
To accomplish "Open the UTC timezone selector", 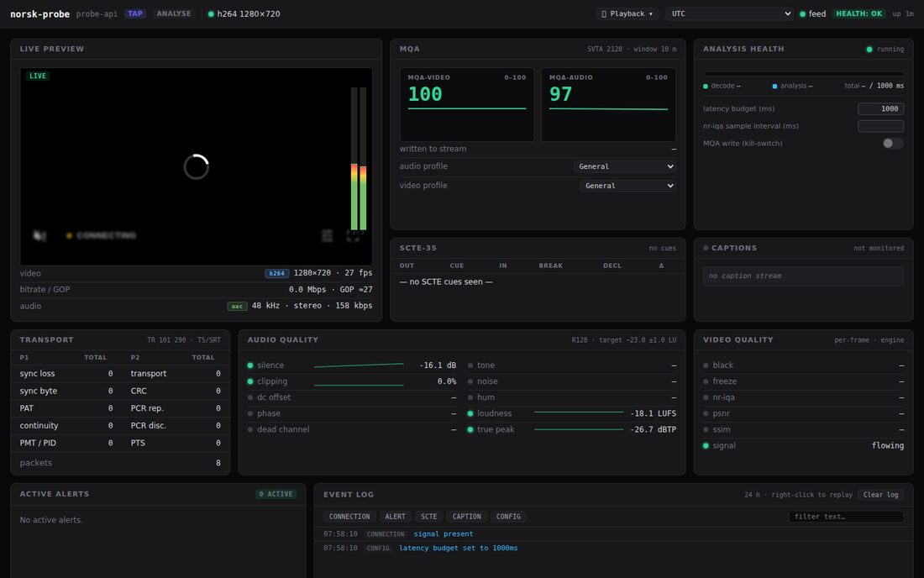I will coord(729,13).
